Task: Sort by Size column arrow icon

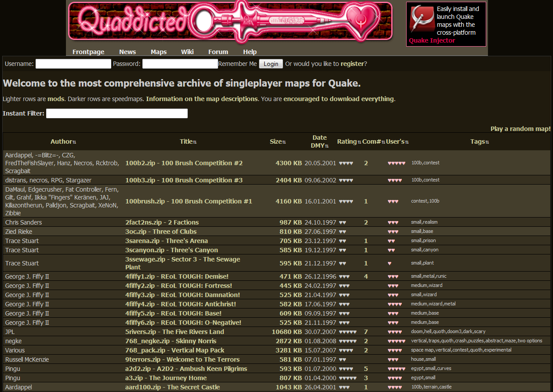Action: [x=284, y=142]
